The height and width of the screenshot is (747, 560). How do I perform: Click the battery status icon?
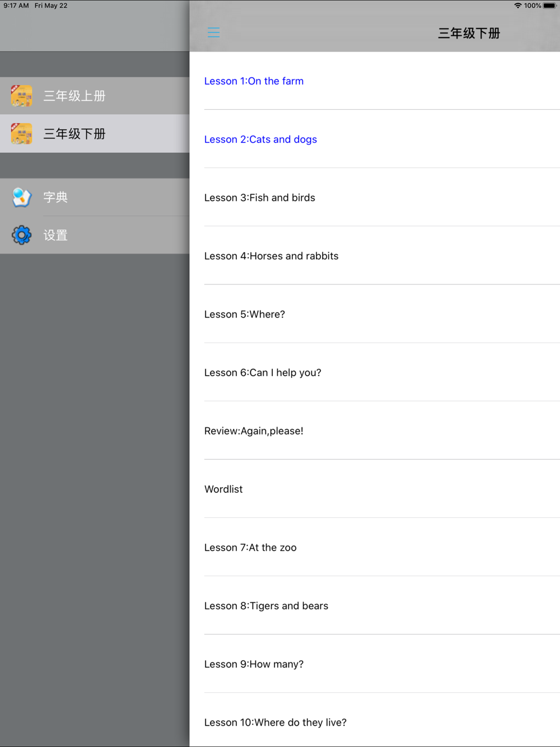coord(549,6)
